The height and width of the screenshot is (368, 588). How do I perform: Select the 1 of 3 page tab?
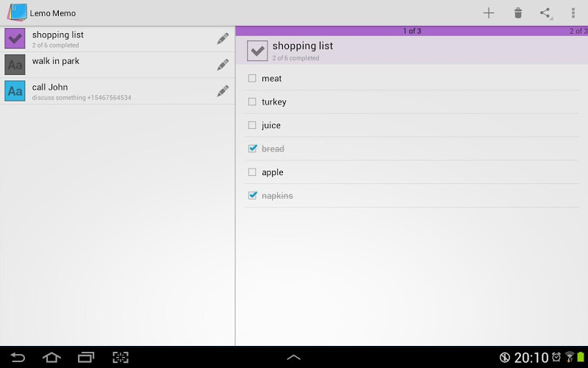(x=412, y=31)
